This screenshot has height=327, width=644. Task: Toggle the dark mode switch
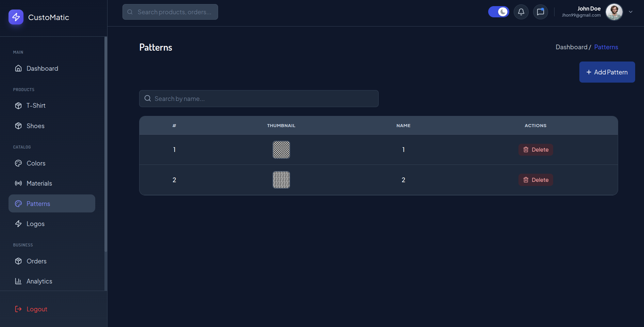[x=498, y=12]
